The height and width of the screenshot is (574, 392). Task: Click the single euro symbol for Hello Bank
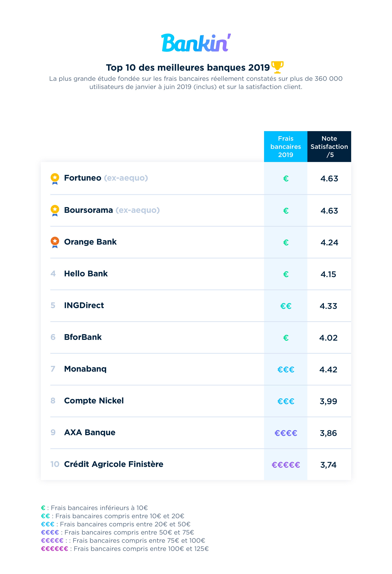pos(286,274)
